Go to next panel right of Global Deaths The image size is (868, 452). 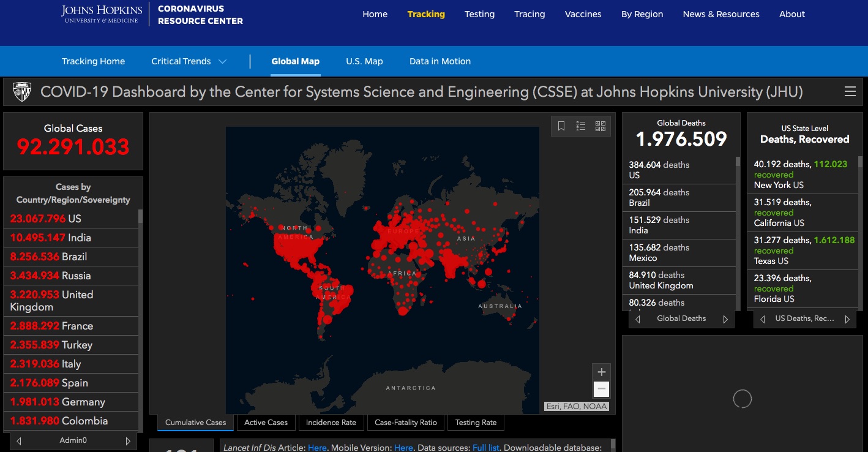point(725,319)
